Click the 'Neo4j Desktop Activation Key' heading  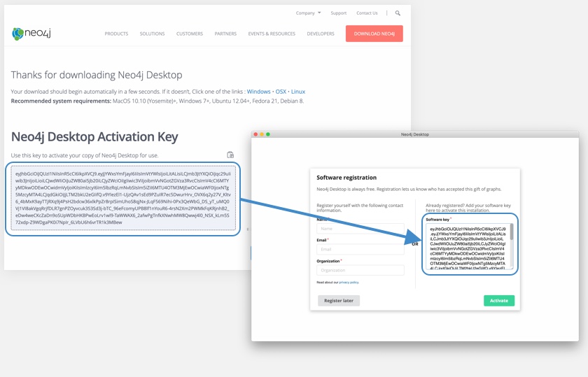tap(94, 137)
